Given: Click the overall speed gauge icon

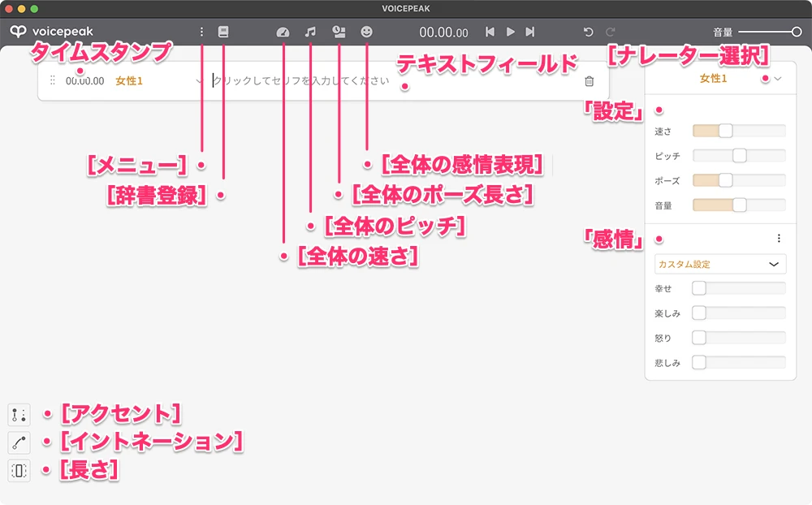Looking at the screenshot, I should [283, 32].
